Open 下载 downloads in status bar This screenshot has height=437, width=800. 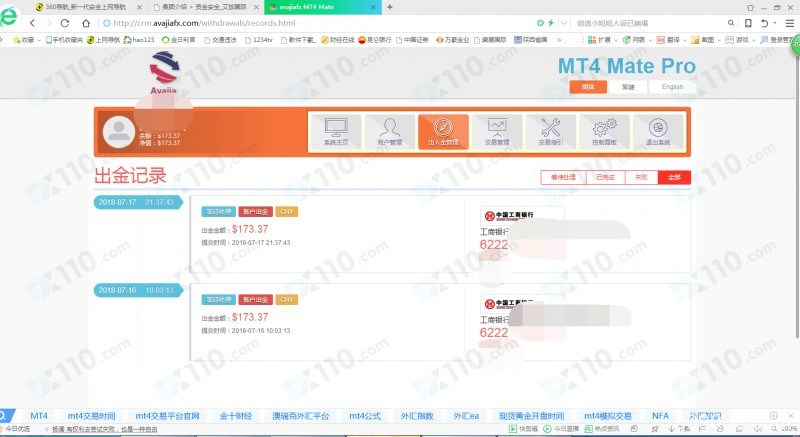[679, 429]
